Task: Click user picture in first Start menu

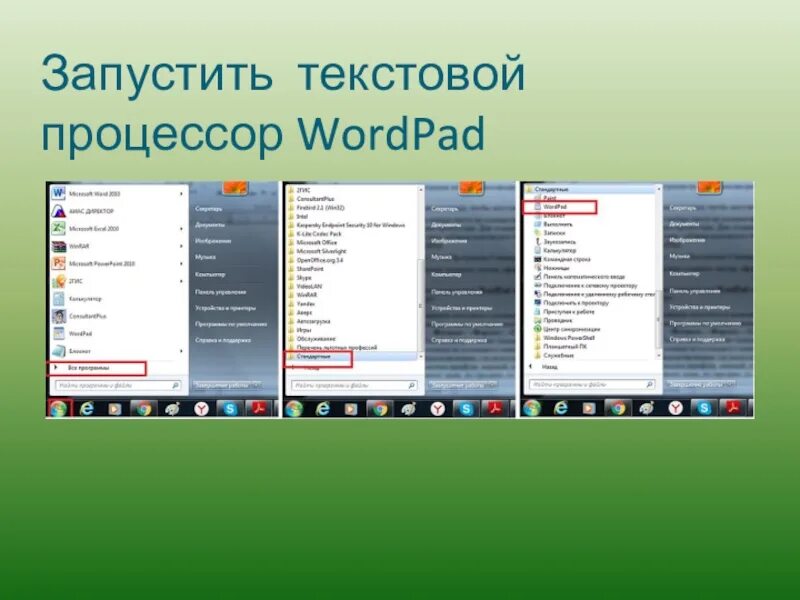Action: tap(235, 188)
